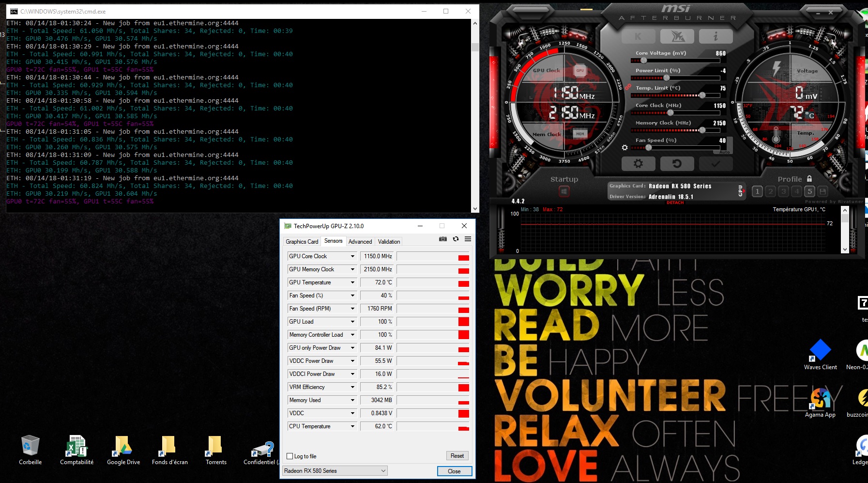Open Afterburner settings via the gear icon
Screen dimensions: 868x483
(x=639, y=163)
